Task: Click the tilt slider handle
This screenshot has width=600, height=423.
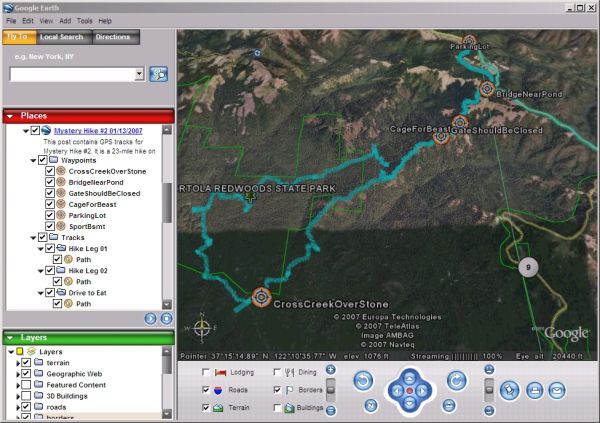Action: pos(489,390)
